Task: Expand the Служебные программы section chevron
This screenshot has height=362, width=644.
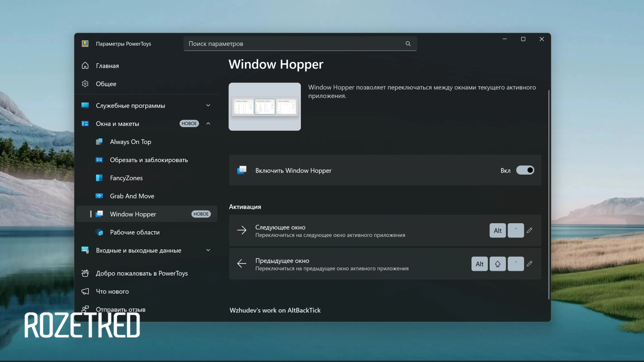Action: click(208, 105)
